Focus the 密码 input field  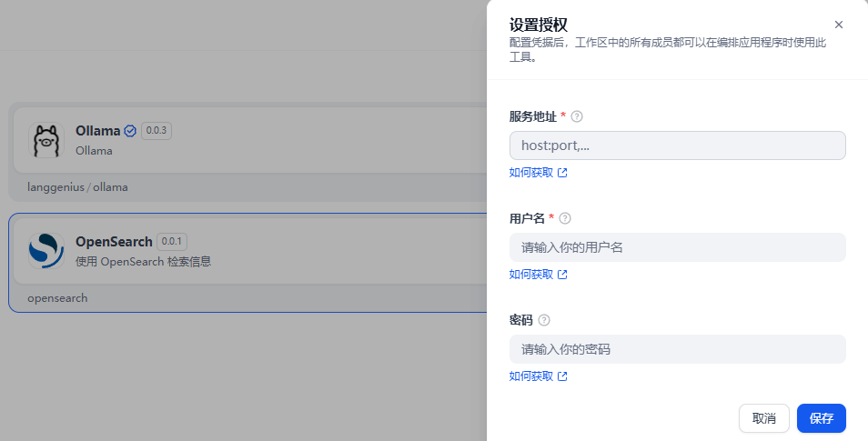[677, 349]
